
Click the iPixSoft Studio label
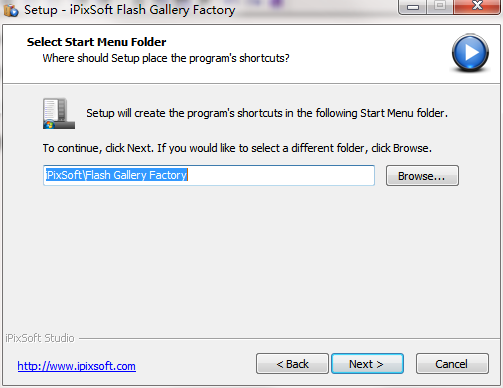pyautogui.click(x=40, y=338)
